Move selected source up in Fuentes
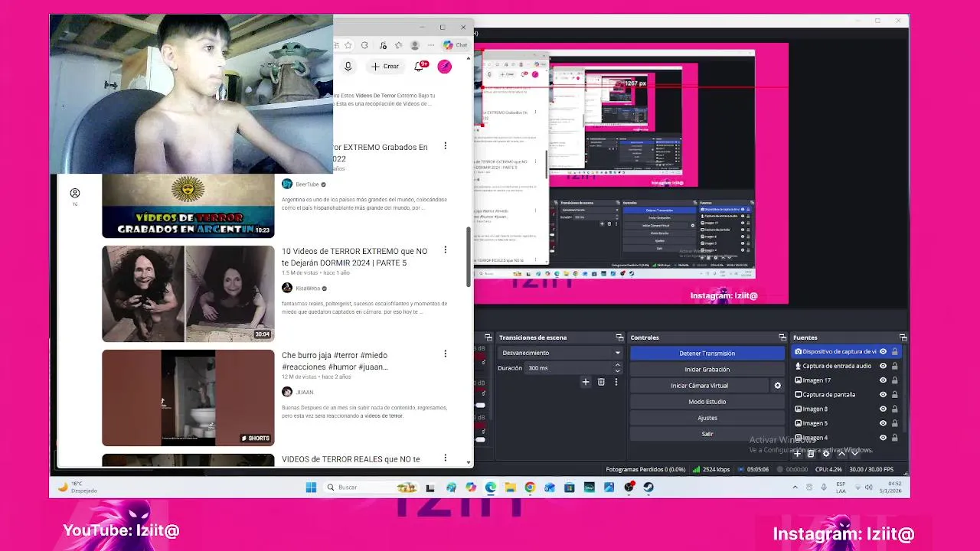The height and width of the screenshot is (551, 980). [841, 454]
